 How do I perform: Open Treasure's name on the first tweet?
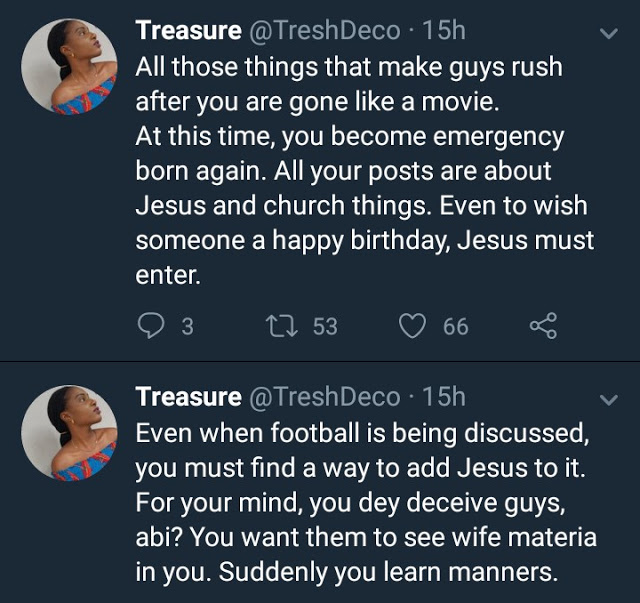188,31
